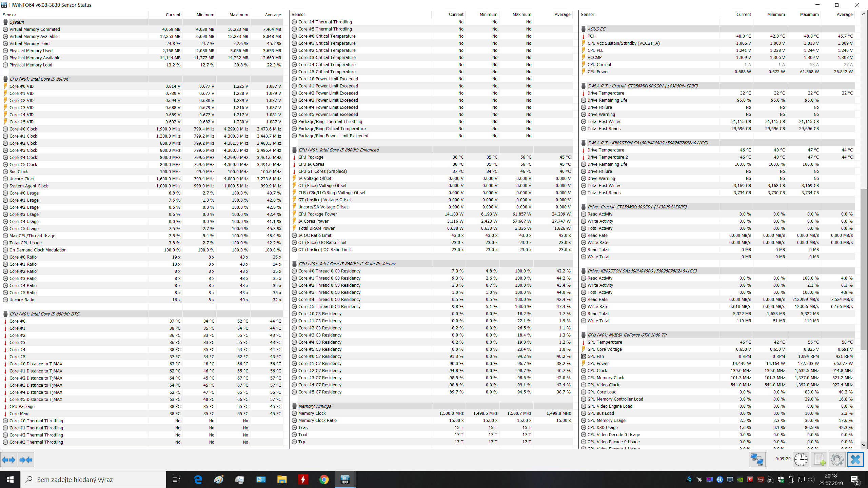This screenshot has height=488, width=868.
Task: Click the HWiNFO taskbar icon
Action: point(345,480)
